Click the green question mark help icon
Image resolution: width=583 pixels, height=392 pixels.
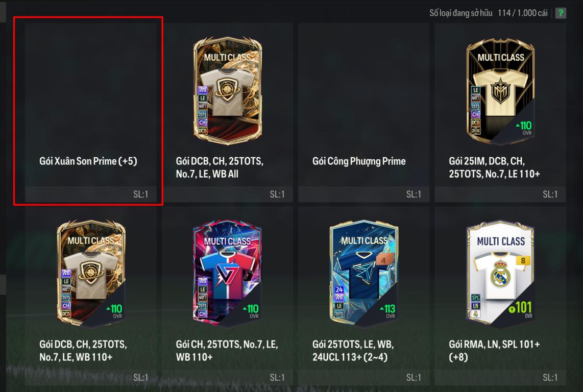[x=561, y=13]
